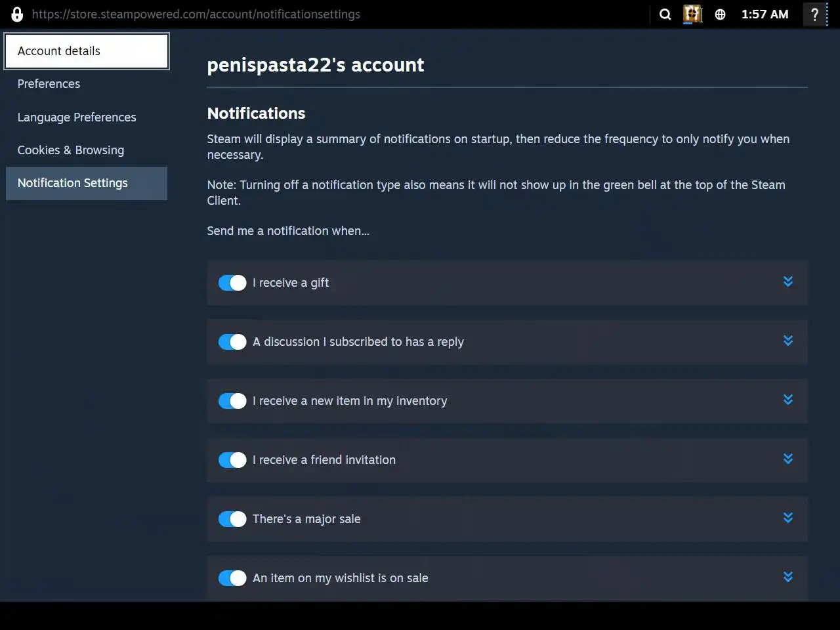Click the store URL address field

coord(196,14)
